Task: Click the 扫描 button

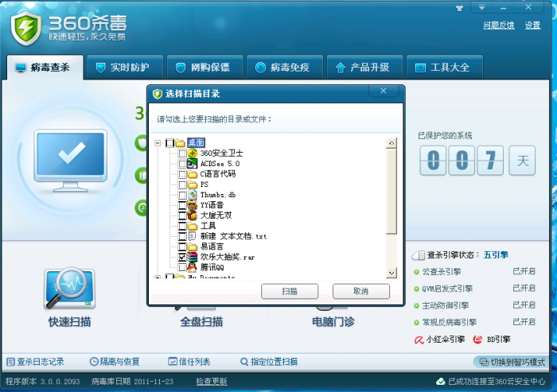Action: point(290,292)
